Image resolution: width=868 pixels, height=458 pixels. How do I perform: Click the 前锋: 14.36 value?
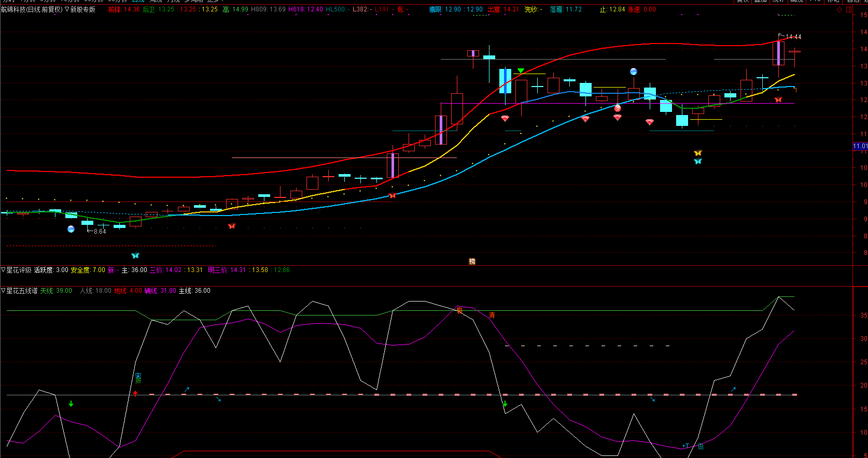pyautogui.click(x=124, y=9)
